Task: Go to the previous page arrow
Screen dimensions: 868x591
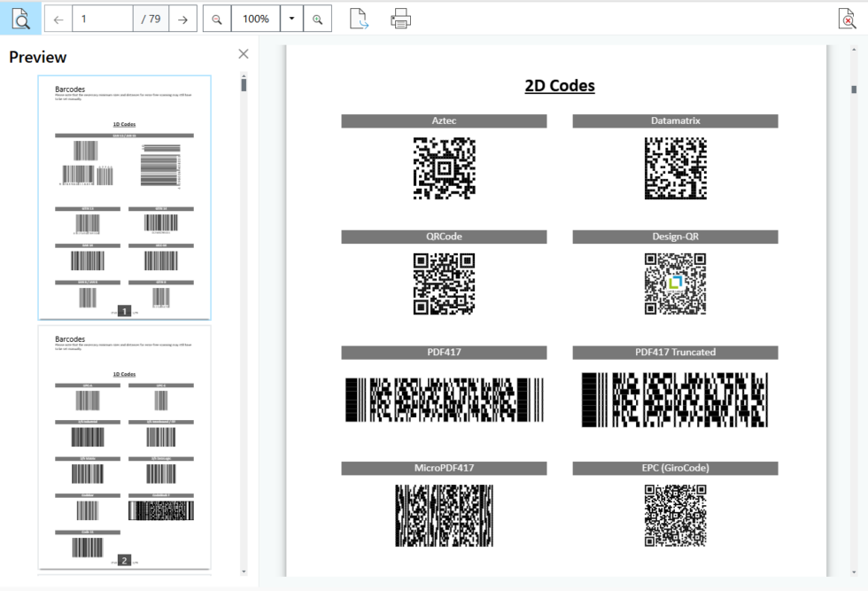Action: [x=58, y=19]
